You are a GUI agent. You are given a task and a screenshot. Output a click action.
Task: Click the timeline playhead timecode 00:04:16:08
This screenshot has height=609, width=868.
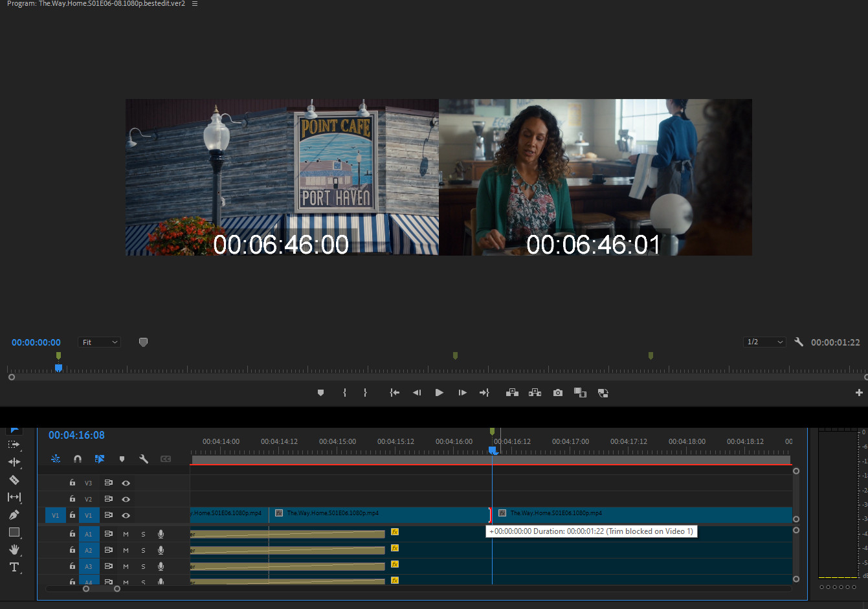coord(76,435)
